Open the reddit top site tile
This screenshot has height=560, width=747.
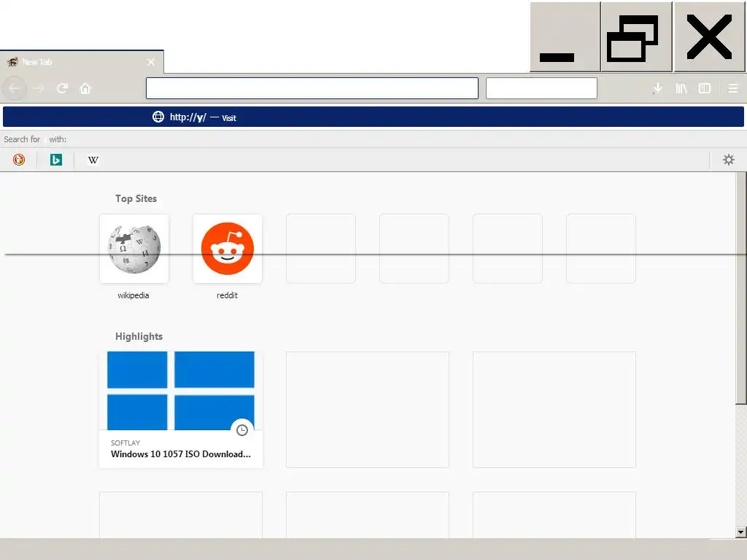228,249
